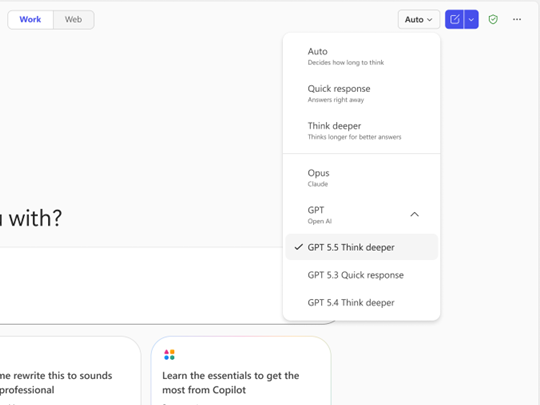Switch to the Web tab
Screen dimensions: 540x405
pyautogui.click(x=73, y=20)
